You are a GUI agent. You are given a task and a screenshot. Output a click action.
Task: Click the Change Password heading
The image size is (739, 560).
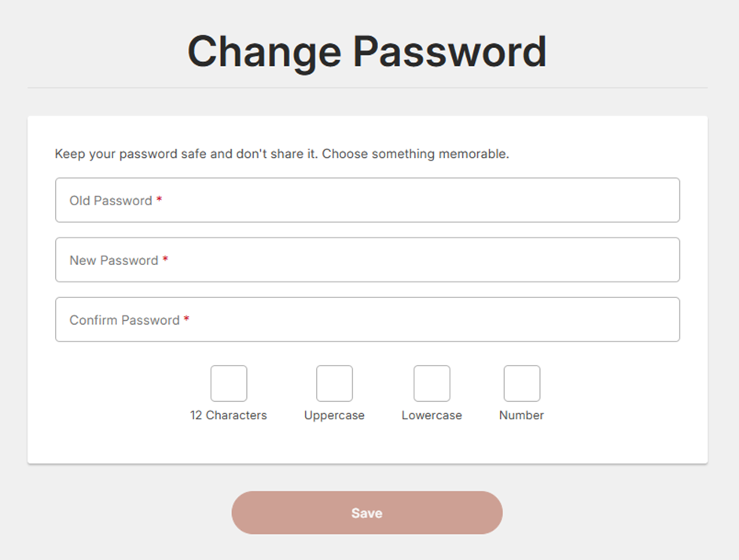click(x=366, y=52)
